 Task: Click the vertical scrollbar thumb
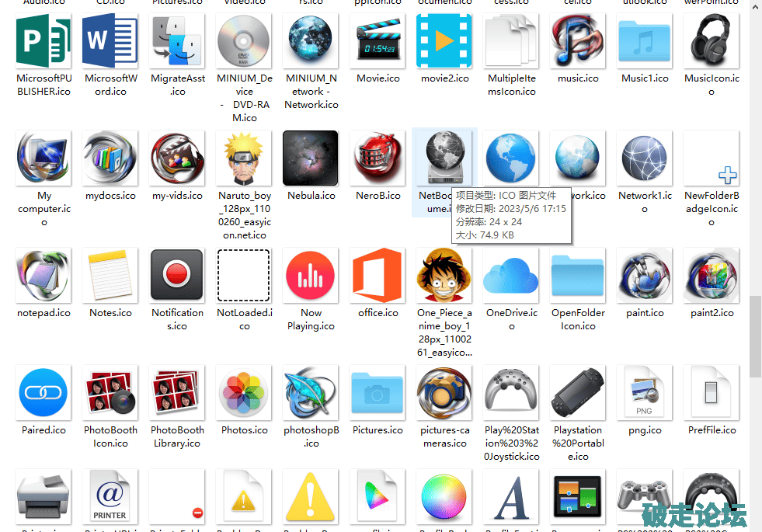[755, 334]
